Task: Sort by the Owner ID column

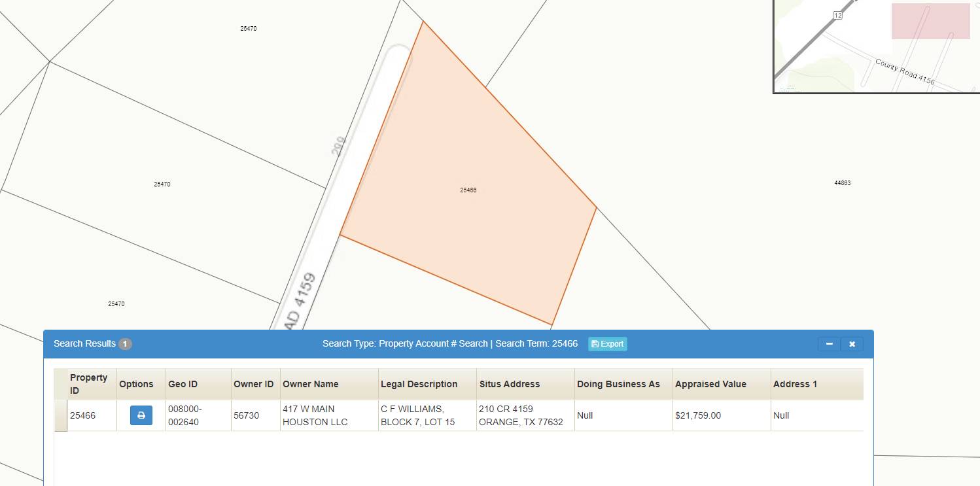Action: [x=253, y=384]
